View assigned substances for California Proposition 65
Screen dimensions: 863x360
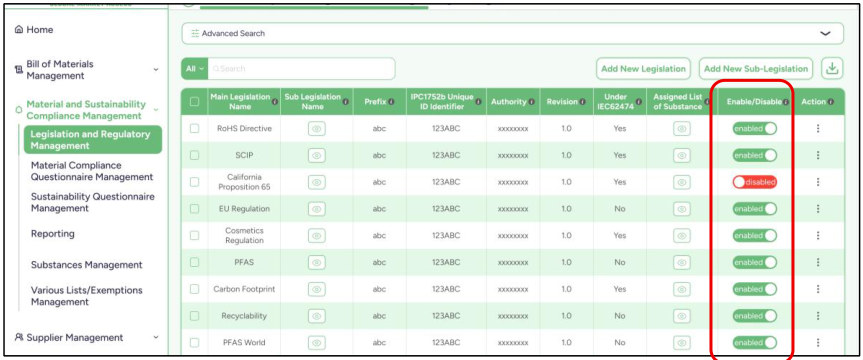[x=681, y=182]
